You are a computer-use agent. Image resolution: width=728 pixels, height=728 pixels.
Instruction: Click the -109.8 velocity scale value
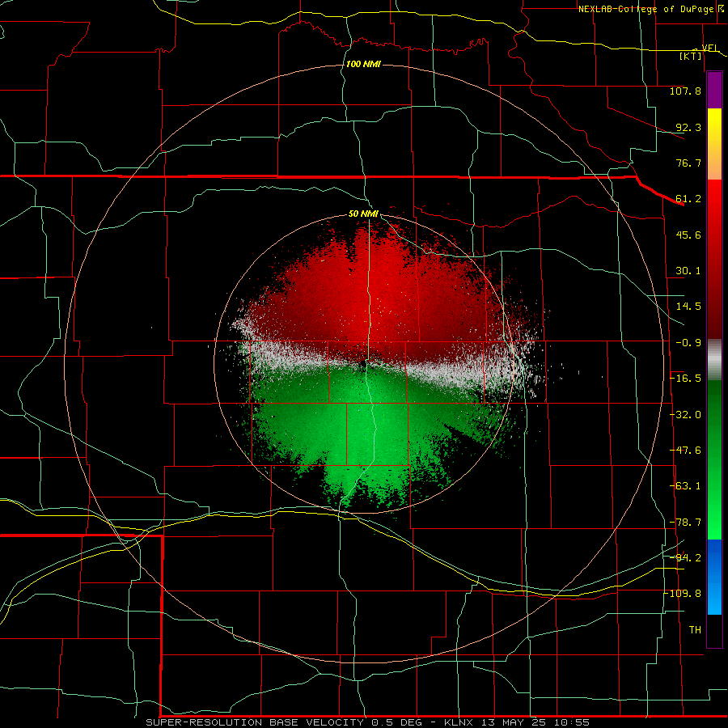[x=682, y=594]
